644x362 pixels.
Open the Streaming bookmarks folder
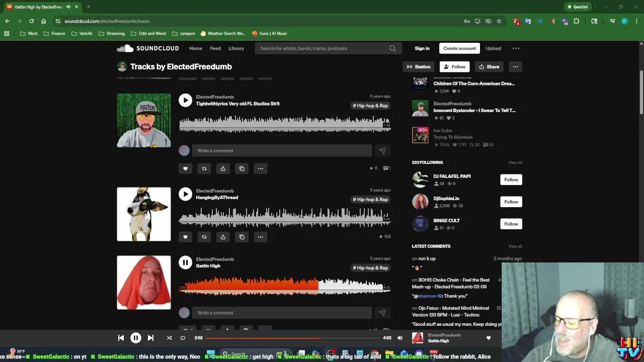tap(112, 33)
